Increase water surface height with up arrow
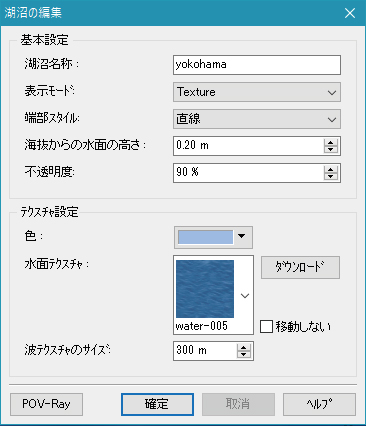Image resolution: width=366 pixels, height=426 pixels. 330,142
